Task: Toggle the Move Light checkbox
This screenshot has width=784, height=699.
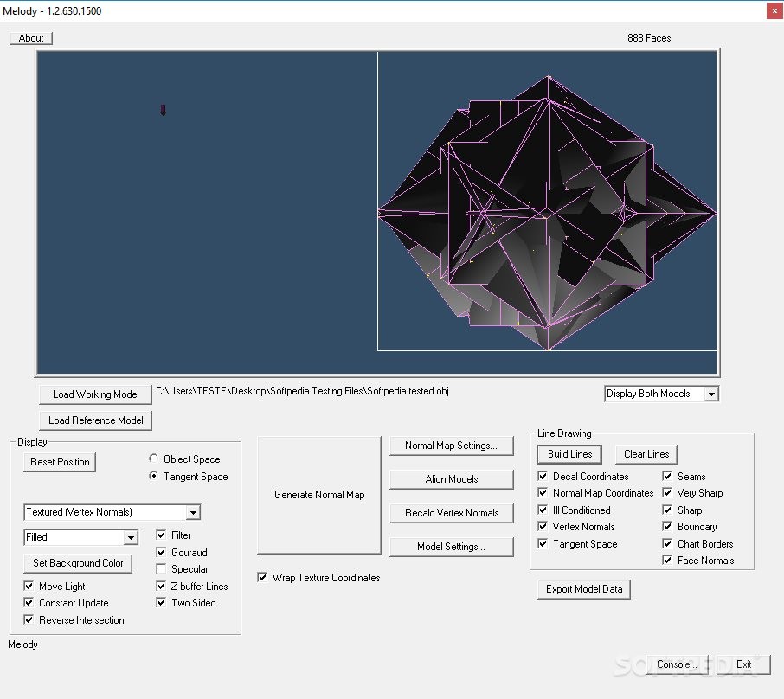Action: 29,586
